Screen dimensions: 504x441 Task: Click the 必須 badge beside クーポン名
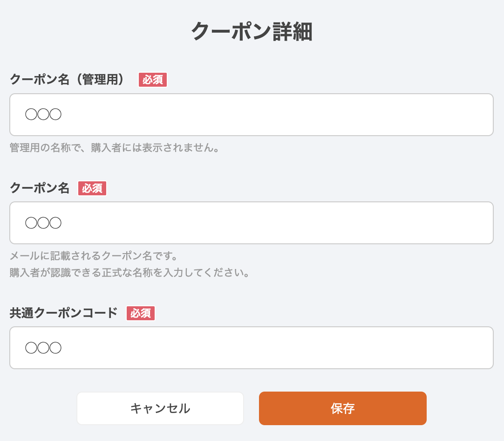coord(92,188)
